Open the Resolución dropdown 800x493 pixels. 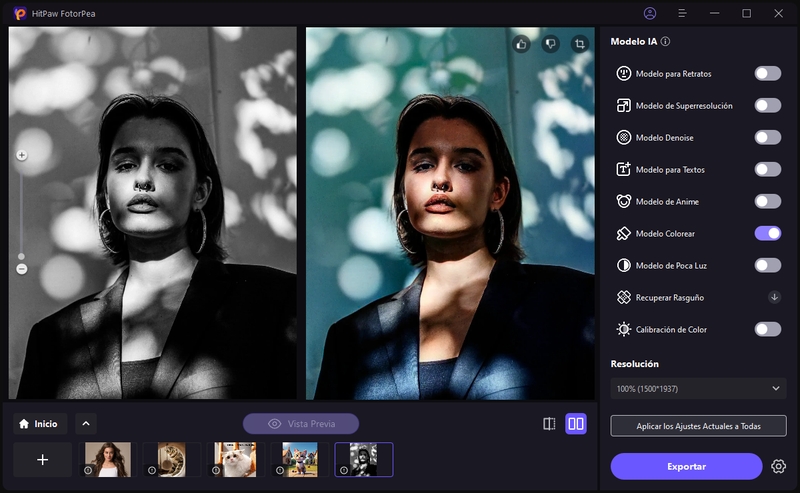coord(698,388)
